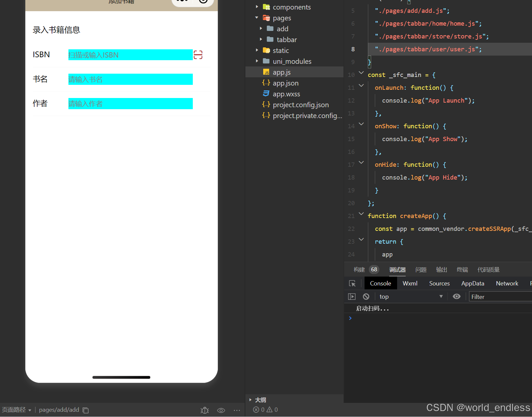Fold code at line 10
The image size is (532, 417).
click(361, 73)
